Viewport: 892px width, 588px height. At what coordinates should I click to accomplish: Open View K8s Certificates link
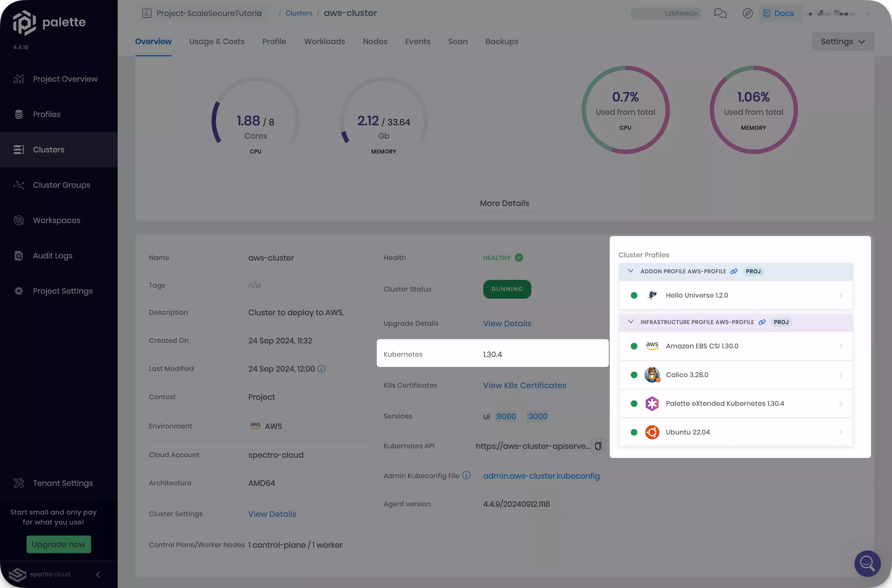point(524,385)
